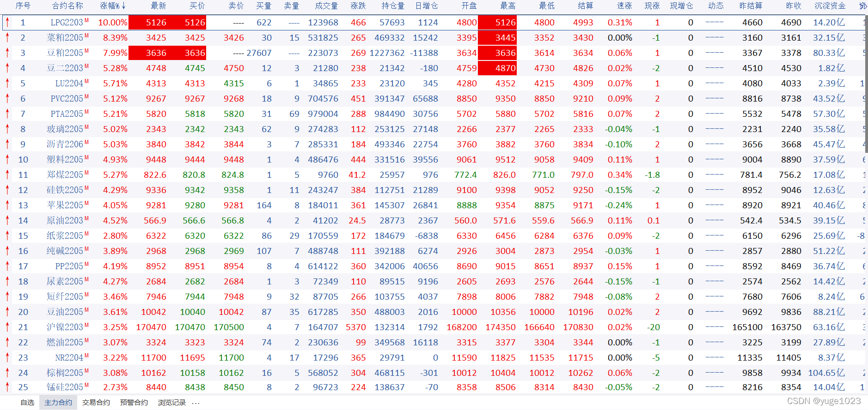Sort by the 日增仓 column header
The width and height of the screenshot is (868, 410).
(426, 6)
